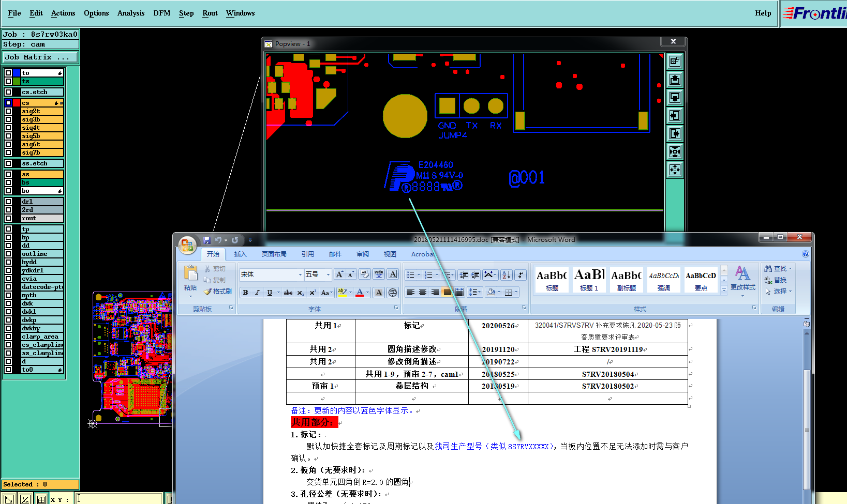Image resolution: width=847 pixels, height=504 pixels.
Task: Decrease indent in Word paragraph group
Action: pos(464,274)
